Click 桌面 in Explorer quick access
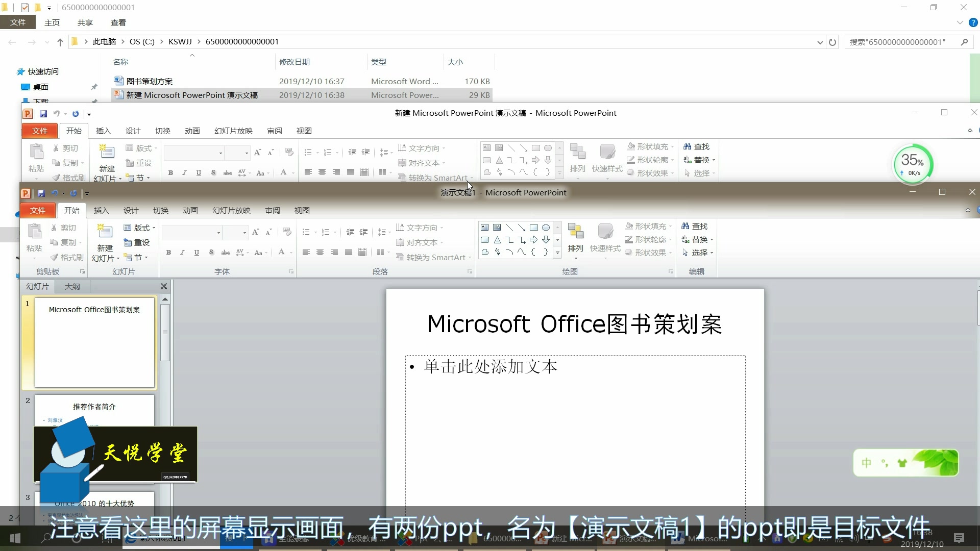This screenshot has height=551, width=980. 40,87
